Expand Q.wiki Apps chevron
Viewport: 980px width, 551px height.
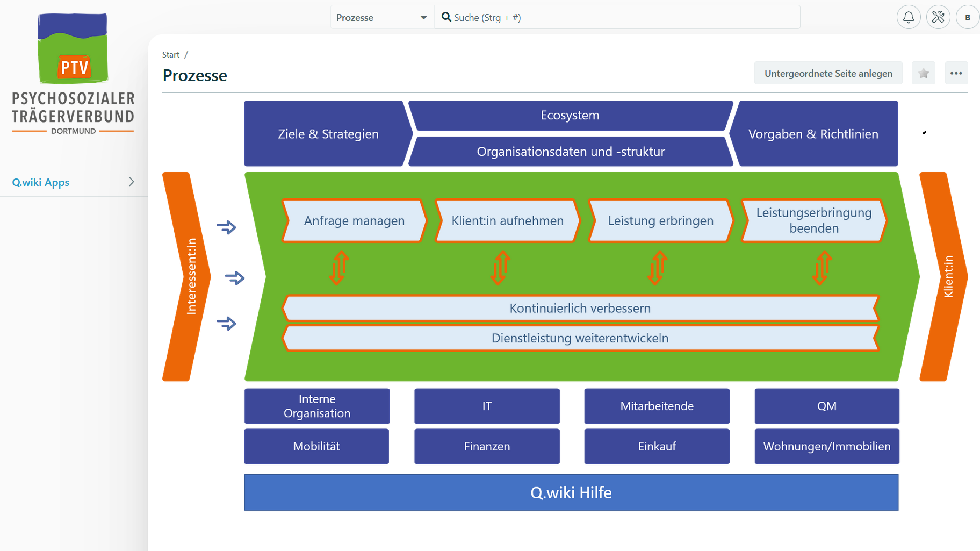[x=132, y=182]
